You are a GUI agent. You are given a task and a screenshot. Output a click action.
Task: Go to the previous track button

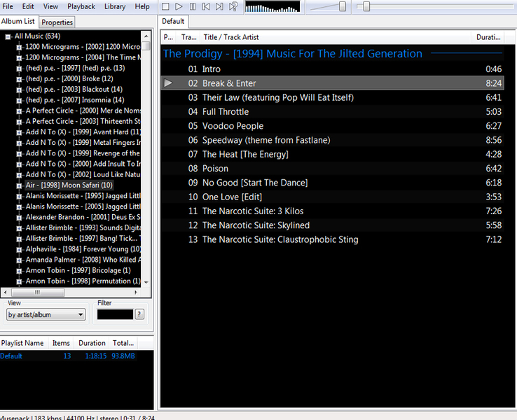pyautogui.click(x=206, y=6)
